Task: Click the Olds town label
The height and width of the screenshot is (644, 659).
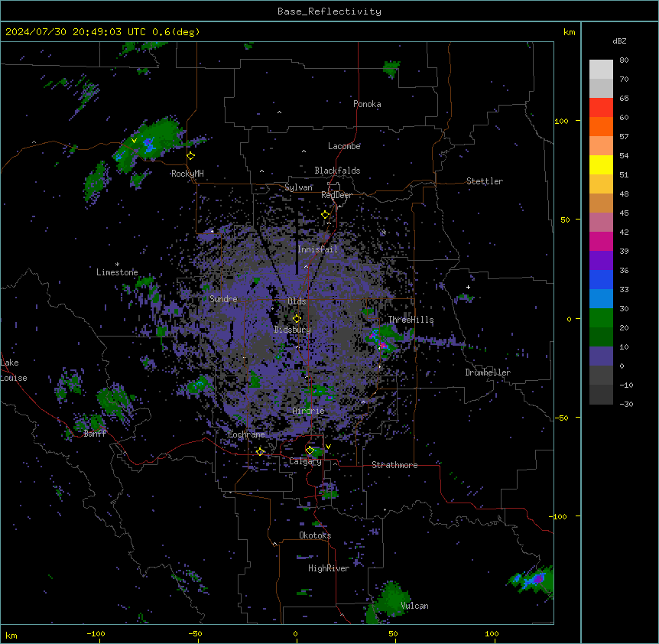Action: 297,301
